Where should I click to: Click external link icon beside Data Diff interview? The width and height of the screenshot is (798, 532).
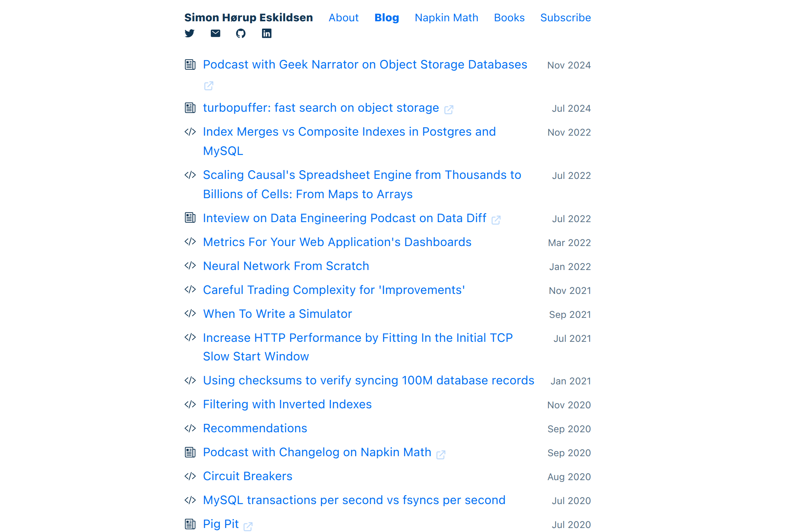click(496, 220)
